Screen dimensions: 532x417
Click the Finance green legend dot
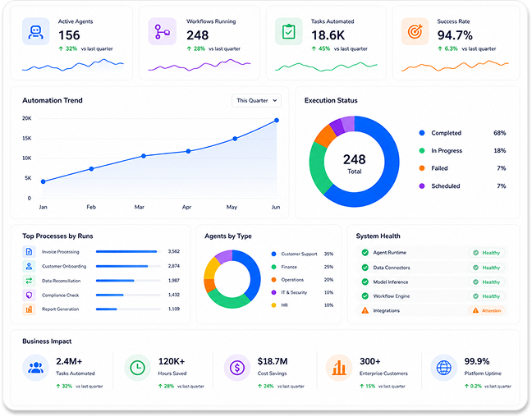274,267
